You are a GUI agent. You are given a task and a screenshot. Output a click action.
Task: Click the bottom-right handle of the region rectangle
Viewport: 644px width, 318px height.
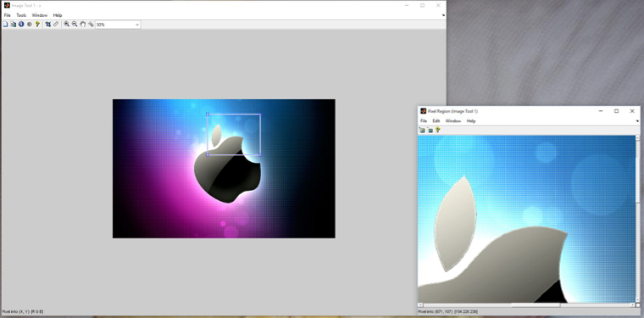(x=260, y=155)
